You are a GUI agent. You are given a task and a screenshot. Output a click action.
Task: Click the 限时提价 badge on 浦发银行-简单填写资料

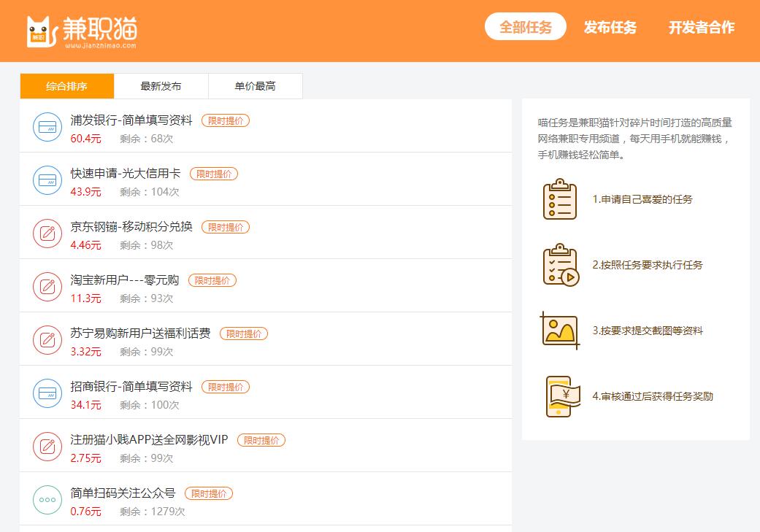pyautogui.click(x=226, y=120)
